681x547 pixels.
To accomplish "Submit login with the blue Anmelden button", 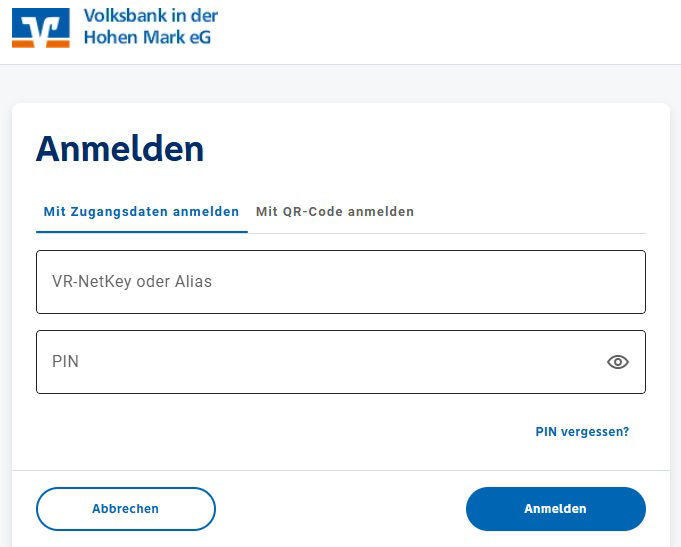I will coord(555,509).
